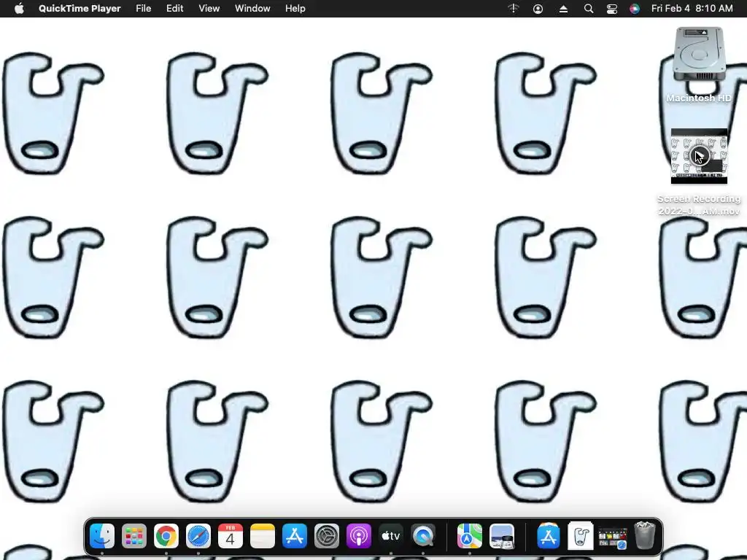Open the Edit menu
Screen dimensions: 747x560
(x=175, y=9)
